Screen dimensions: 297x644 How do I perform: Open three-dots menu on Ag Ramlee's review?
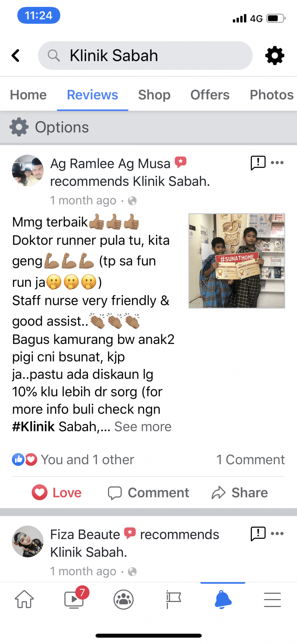[277, 163]
